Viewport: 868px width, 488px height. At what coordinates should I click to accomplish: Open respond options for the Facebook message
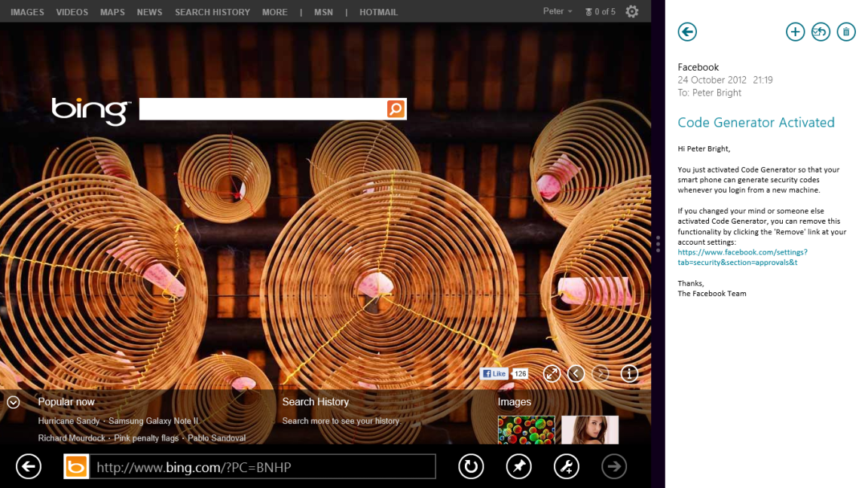pyautogui.click(x=821, y=32)
